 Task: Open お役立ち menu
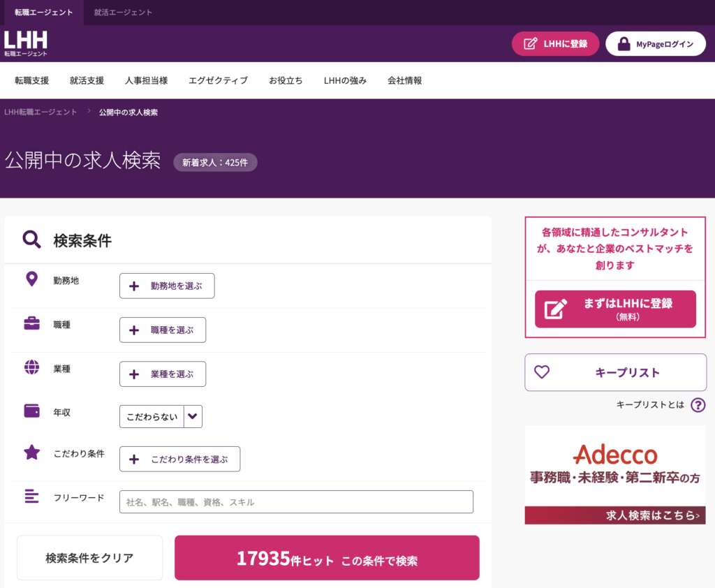pyautogui.click(x=286, y=81)
